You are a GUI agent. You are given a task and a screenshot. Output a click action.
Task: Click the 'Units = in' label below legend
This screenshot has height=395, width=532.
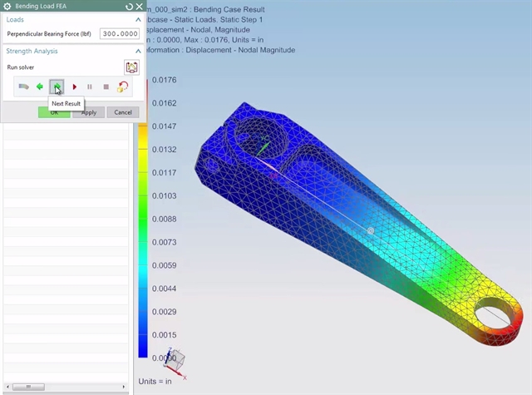click(155, 382)
